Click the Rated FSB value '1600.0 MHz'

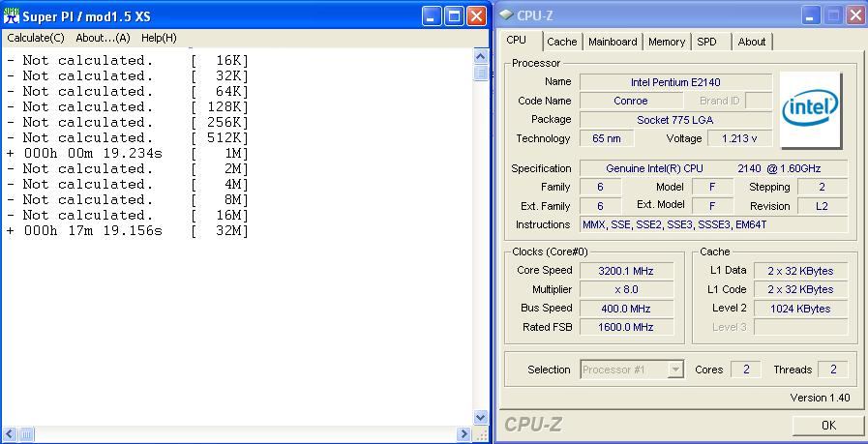[626, 327]
